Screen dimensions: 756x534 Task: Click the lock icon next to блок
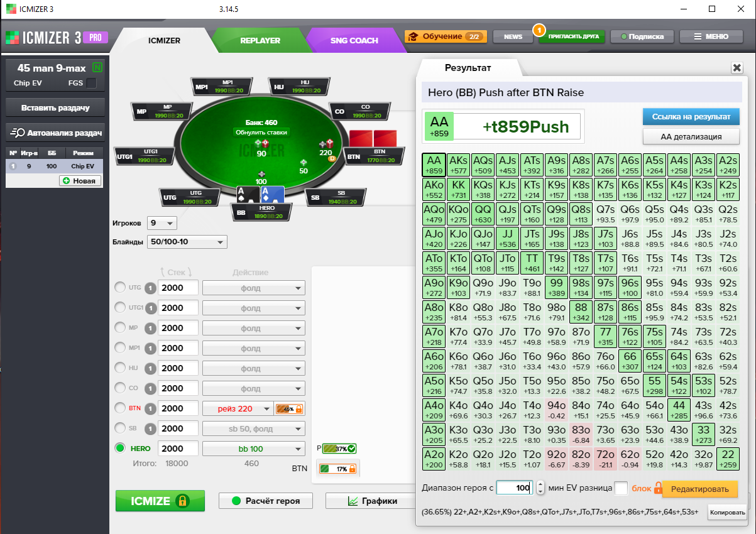click(659, 488)
